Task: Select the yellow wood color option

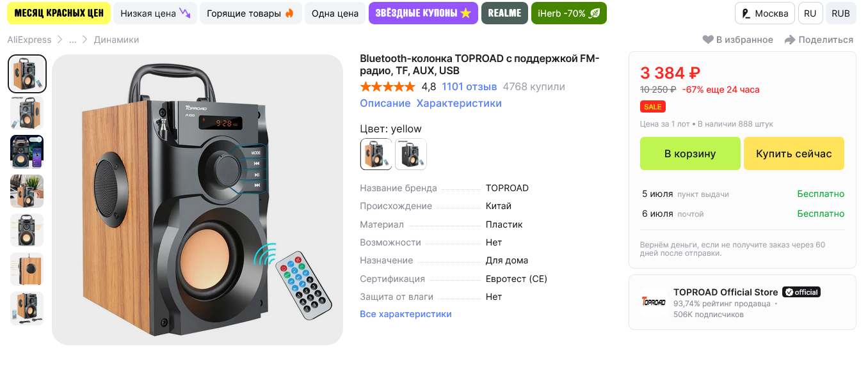Action: (x=376, y=154)
